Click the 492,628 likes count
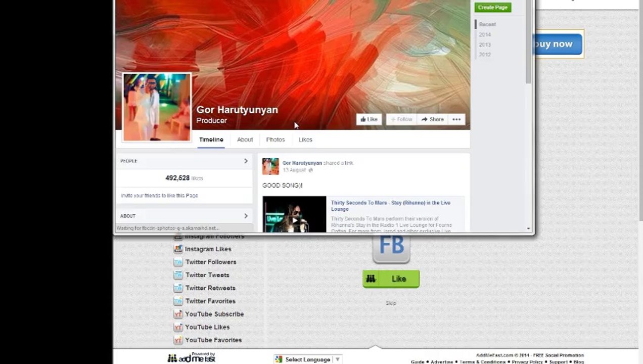The image size is (643, 364). tap(184, 178)
